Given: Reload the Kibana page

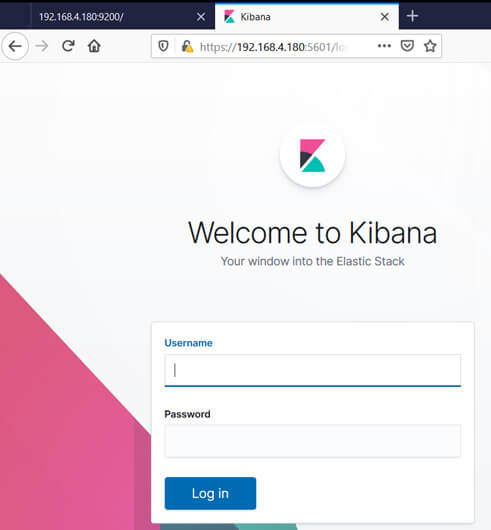Looking at the screenshot, I should [x=68, y=46].
